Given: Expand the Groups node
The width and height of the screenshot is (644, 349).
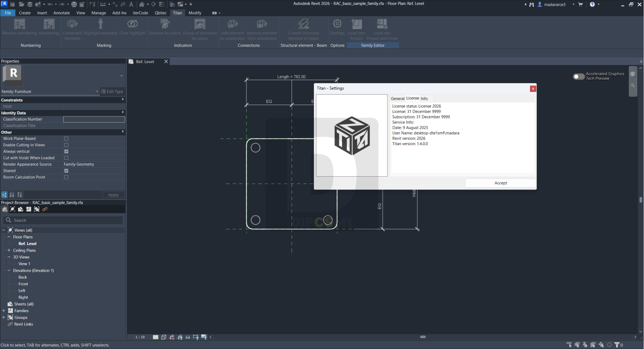Looking at the screenshot, I should (4, 317).
